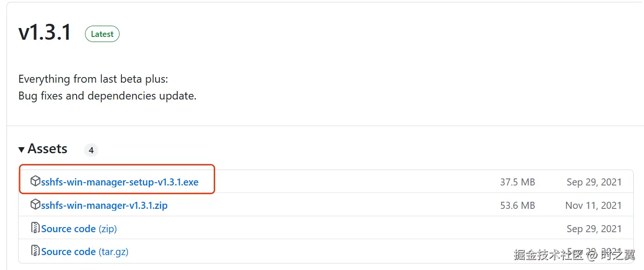Click the Assets count badge showing 4
644x270 pixels.
tap(91, 150)
